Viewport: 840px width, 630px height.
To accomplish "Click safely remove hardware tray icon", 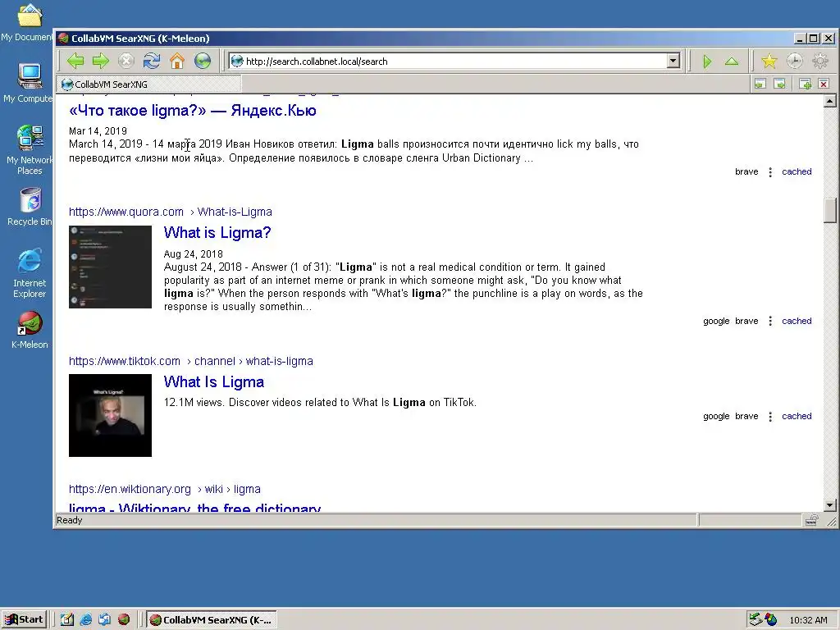I will tap(756, 620).
